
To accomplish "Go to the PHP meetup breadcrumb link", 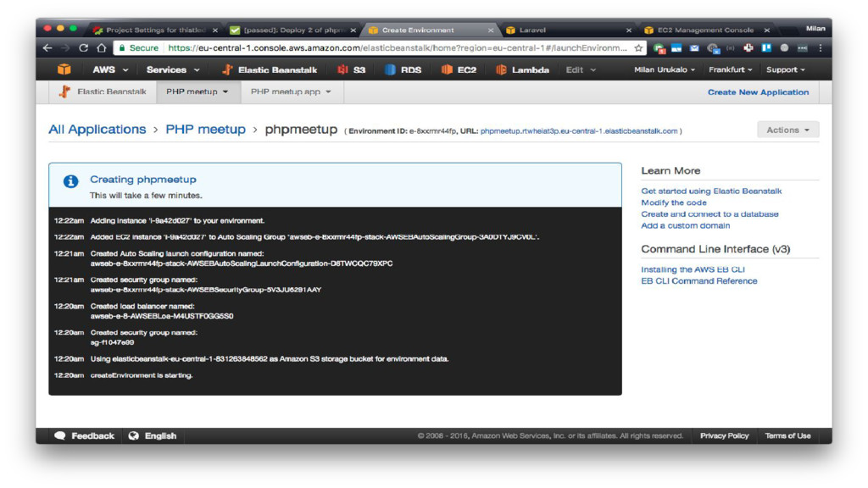I will pos(205,130).
